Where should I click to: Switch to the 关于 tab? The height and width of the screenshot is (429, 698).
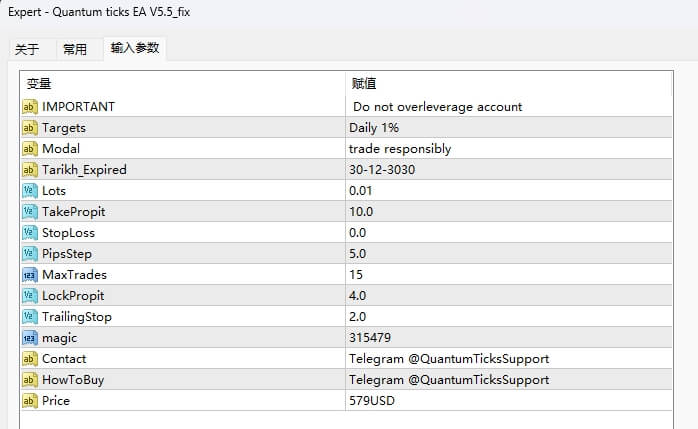pyautogui.click(x=28, y=50)
